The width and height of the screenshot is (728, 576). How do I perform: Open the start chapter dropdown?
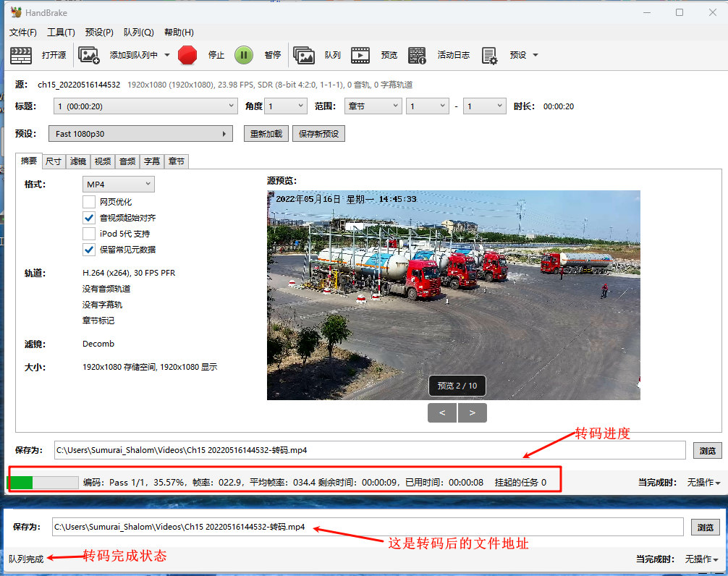[428, 106]
